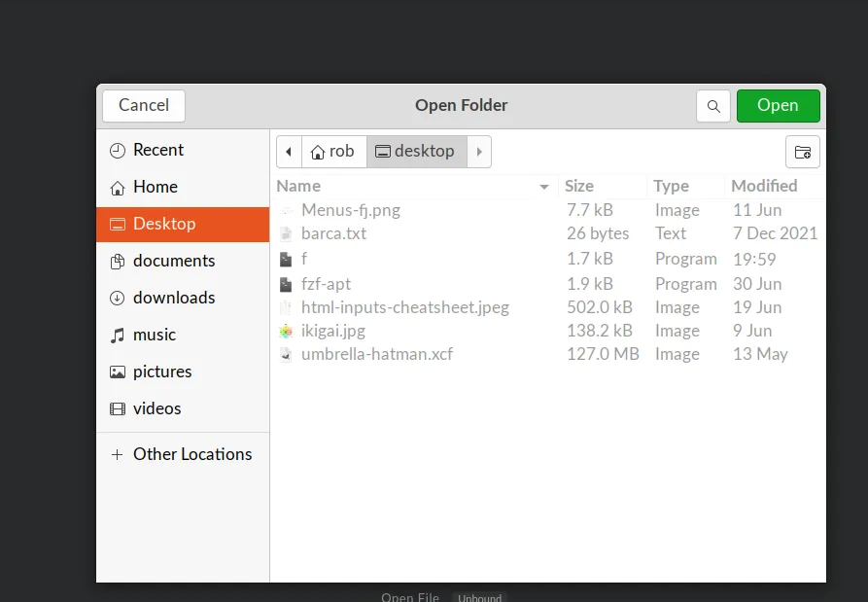Click the clock icon beside Recent

118,150
